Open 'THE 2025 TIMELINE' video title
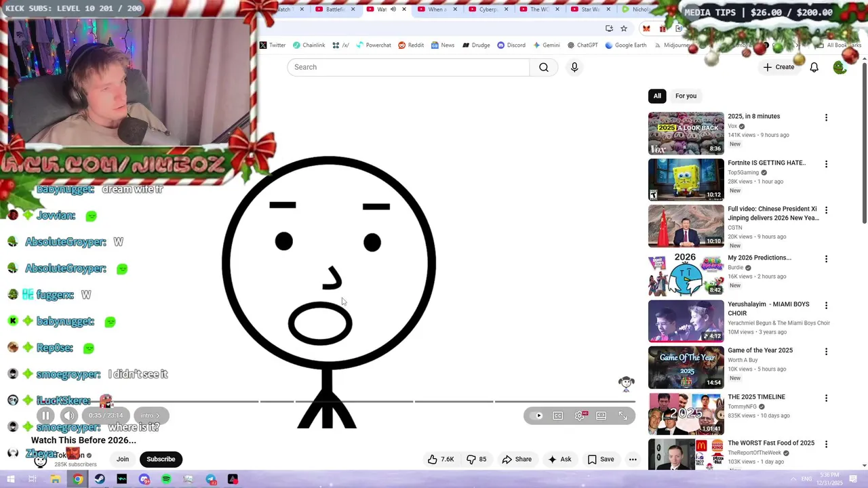This screenshot has width=868, height=488. point(756,396)
